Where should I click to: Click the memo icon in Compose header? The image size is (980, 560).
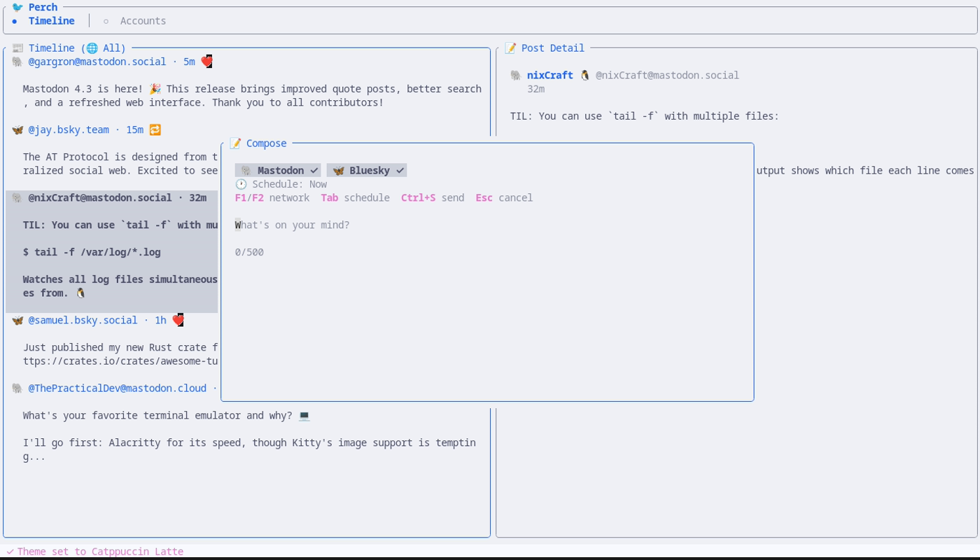[235, 143]
